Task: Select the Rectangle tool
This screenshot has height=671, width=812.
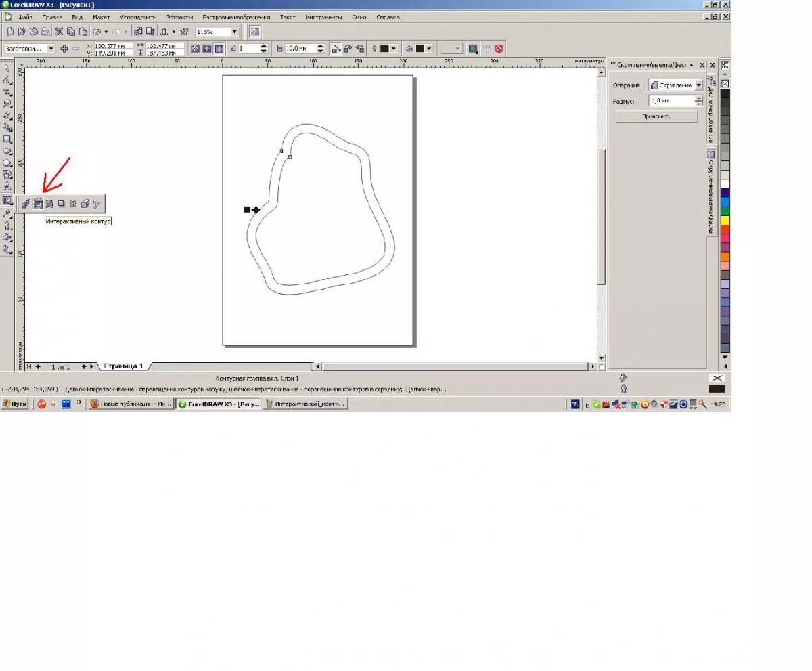Action: (x=8, y=140)
